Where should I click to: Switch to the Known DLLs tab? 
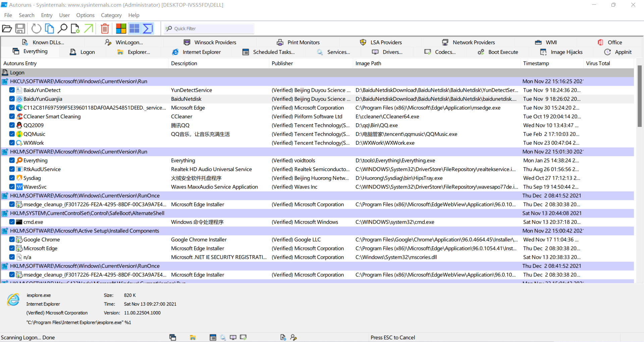43,42
